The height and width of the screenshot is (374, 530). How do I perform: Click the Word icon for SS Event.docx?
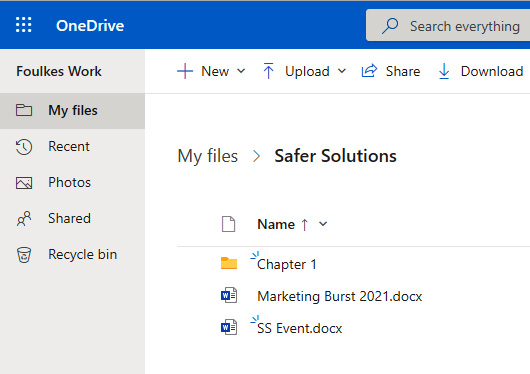tap(229, 327)
